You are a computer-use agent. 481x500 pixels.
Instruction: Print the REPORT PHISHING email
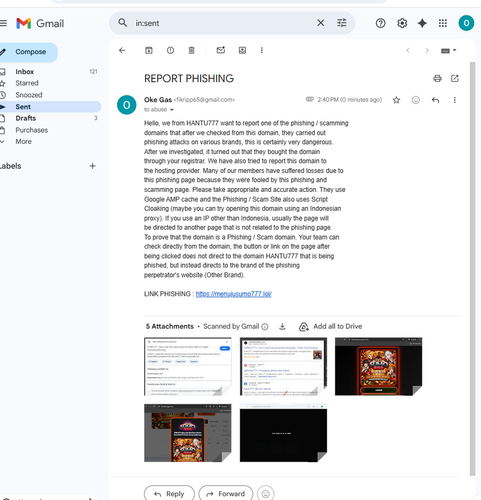pyautogui.click(x=437, y=79)
